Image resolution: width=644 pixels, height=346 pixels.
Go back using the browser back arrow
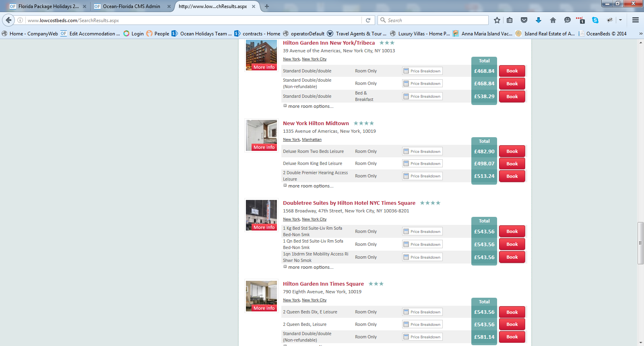pos(8,20)
